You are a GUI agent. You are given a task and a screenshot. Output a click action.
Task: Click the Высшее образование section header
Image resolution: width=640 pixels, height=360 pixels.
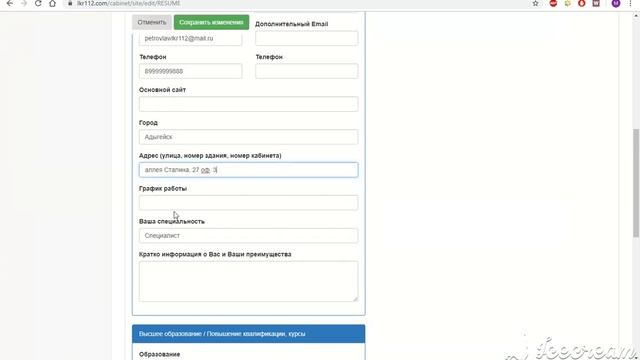(x=249, y=333)
